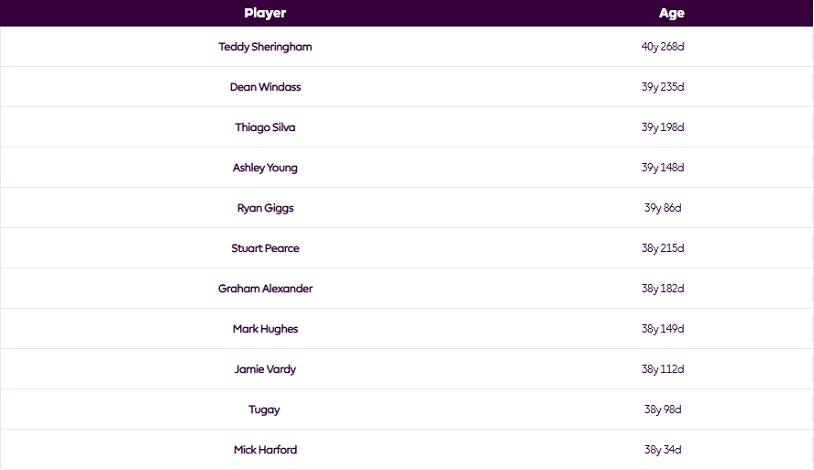Select Teddy Sheringham player name
This screenshot has width=814, height=470.
coord(265,47)
